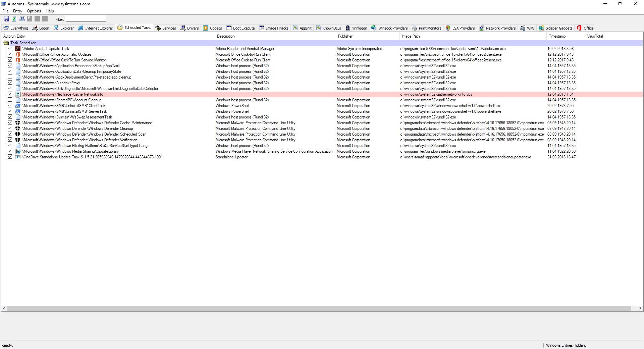
Task: Click the Save toolbar icon
Action: [x=6, y=19]
